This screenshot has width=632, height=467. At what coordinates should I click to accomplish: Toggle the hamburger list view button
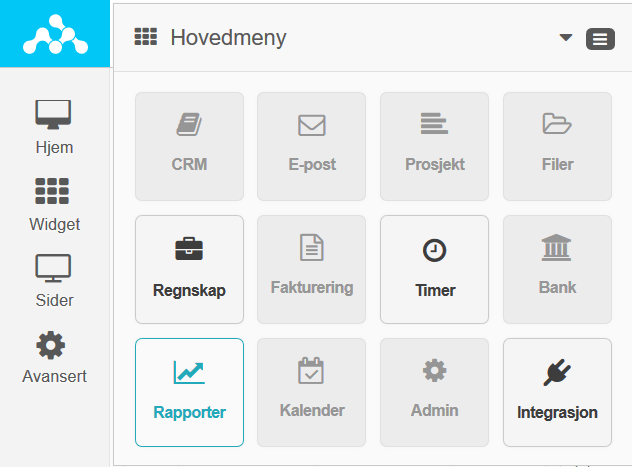tap(600, 39)
